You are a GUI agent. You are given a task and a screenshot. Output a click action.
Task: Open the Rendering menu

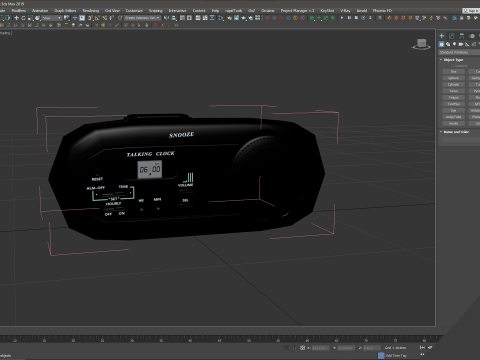(x=91, y=11)
